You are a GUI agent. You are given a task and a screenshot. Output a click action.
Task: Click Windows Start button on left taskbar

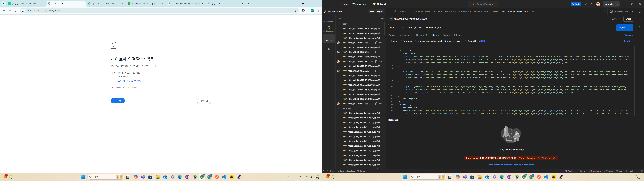[83, 177]
